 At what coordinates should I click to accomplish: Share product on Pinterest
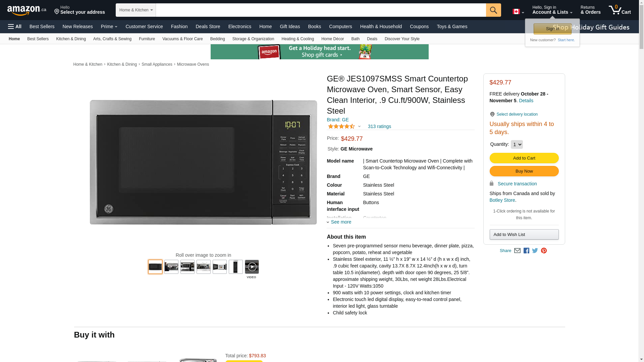[x=544, y=251]
